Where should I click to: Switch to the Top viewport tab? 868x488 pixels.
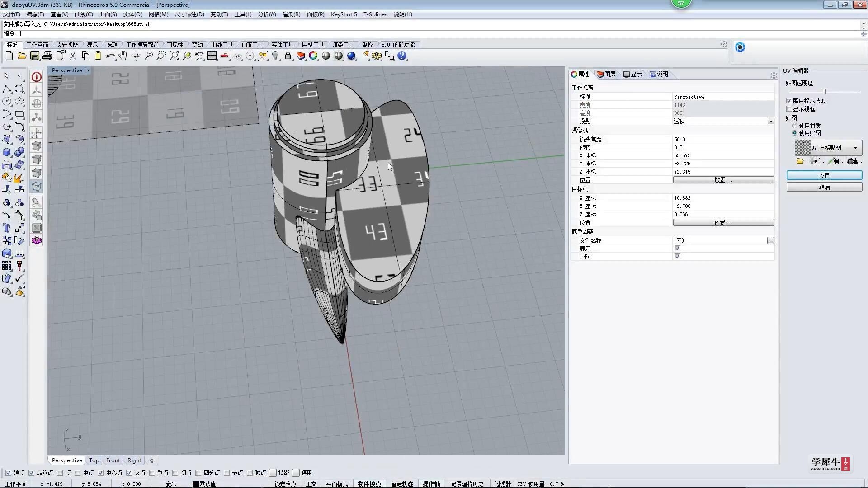point(94,460)
